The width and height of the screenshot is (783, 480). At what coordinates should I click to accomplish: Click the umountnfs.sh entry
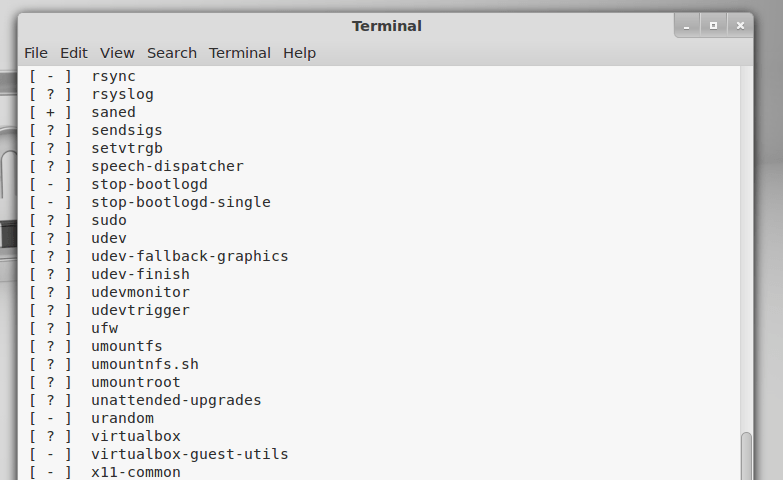pyautogui.click(x=144, y=364)
